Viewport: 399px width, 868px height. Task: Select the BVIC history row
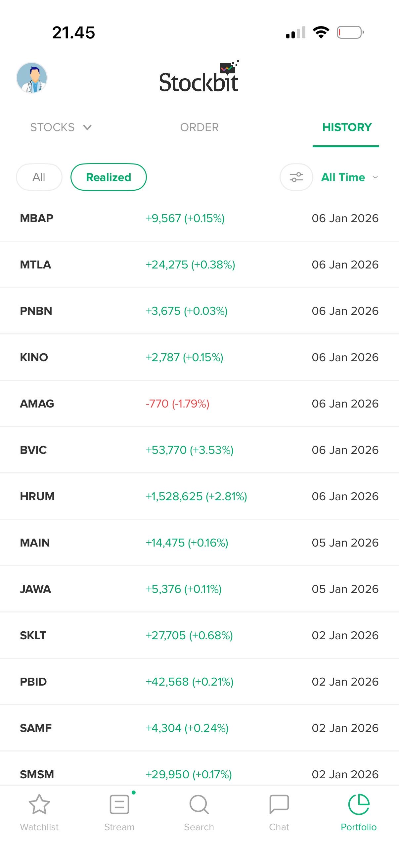click(x=199, y=450)
